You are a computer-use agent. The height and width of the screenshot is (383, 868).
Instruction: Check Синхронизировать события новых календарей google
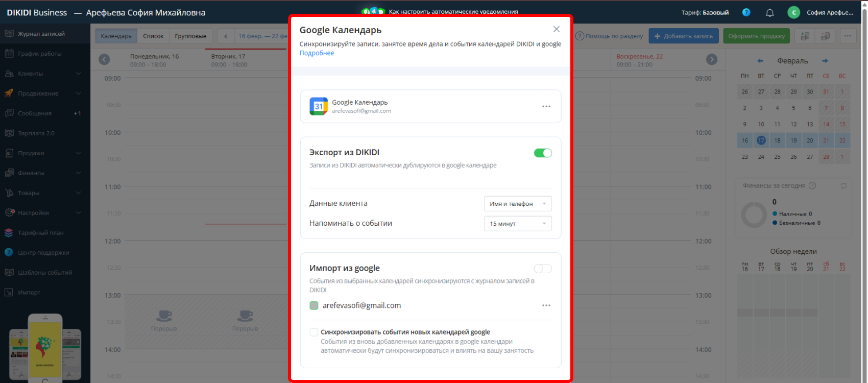[x=314, y=332]
